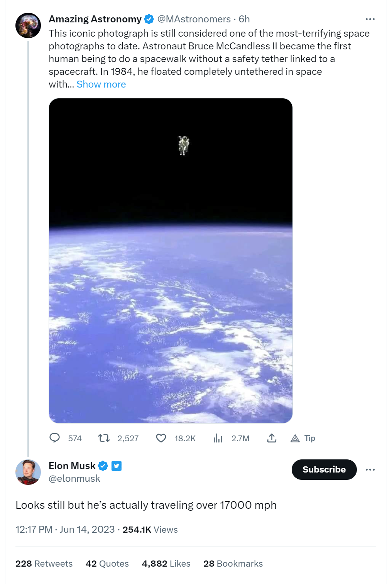Expand tweet text with Show more

101,84
